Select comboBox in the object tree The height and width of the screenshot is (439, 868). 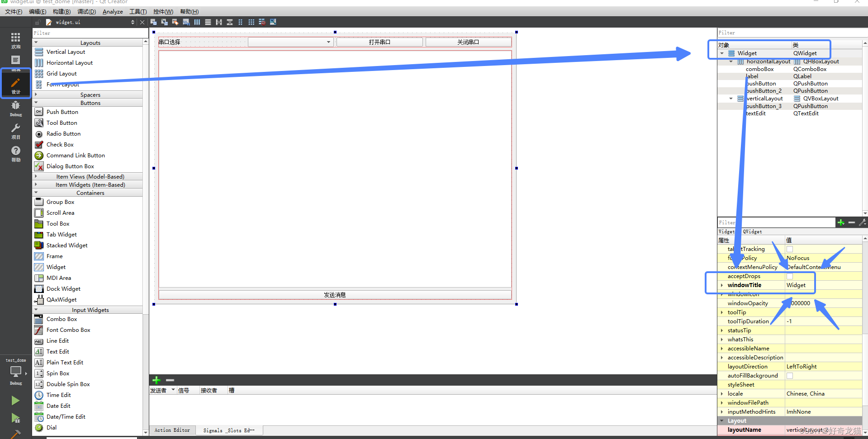pos(760,69)
